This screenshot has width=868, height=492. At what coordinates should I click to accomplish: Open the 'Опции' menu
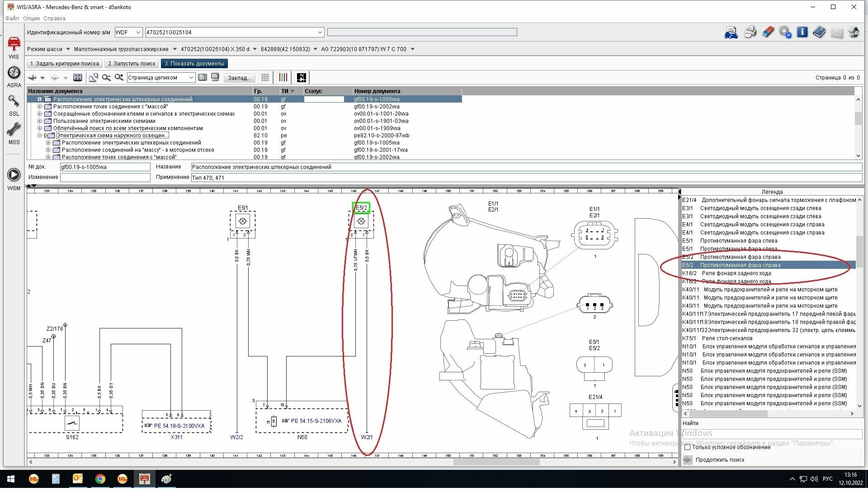[31, 19]
